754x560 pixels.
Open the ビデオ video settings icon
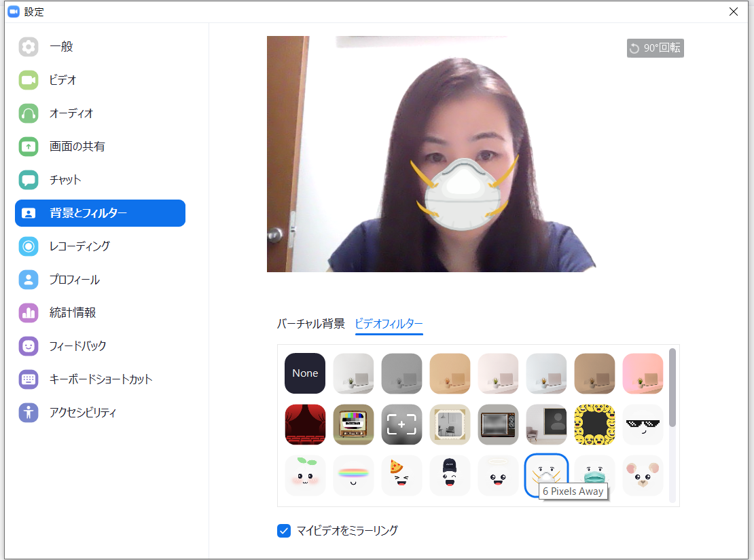pos(29,80)
